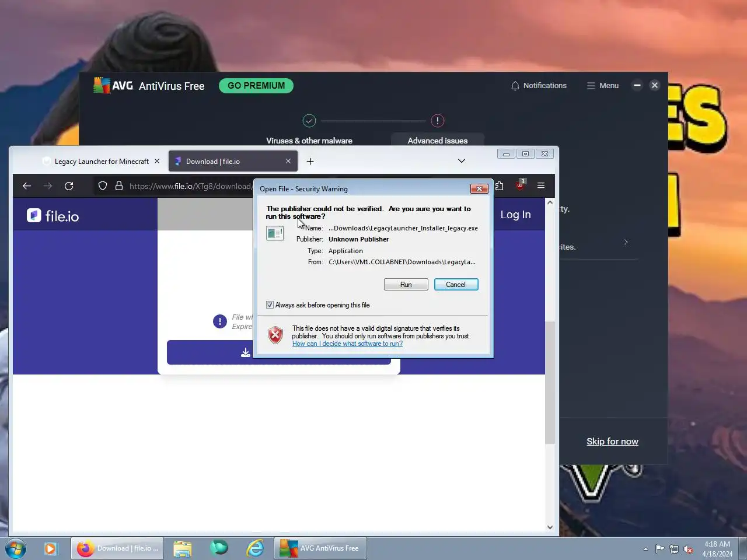Show hidden system tray icons

[645, 549]
